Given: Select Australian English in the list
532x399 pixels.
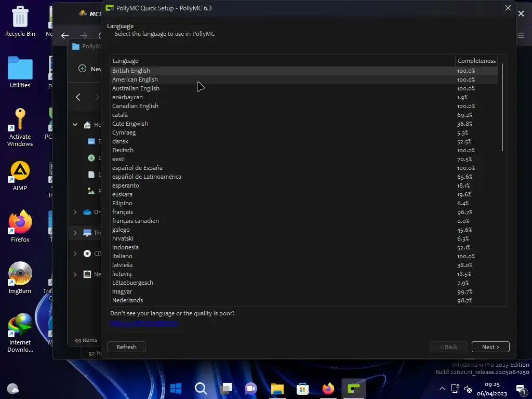Looking at the screenshot, I should [304, 88].
